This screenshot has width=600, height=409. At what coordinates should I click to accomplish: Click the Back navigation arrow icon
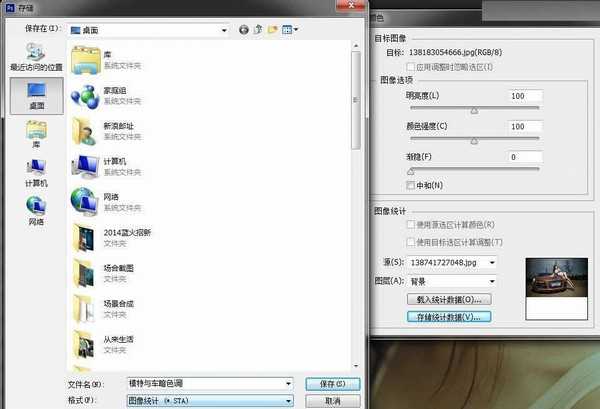(x=245, y=31)
